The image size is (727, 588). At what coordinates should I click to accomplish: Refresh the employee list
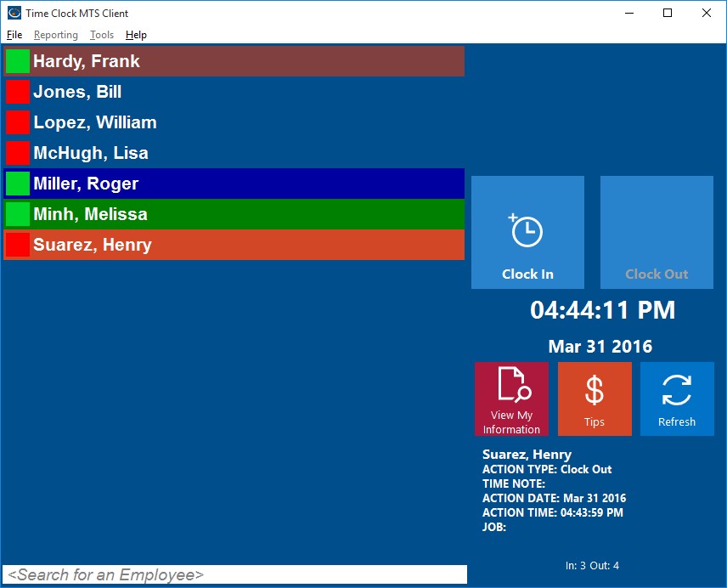pos(677,399)
